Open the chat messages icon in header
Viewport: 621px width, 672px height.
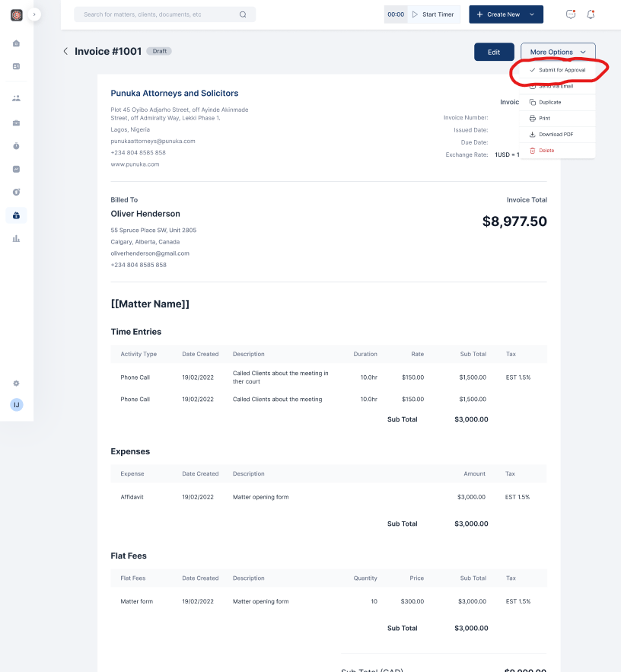[x=571, y=14]
